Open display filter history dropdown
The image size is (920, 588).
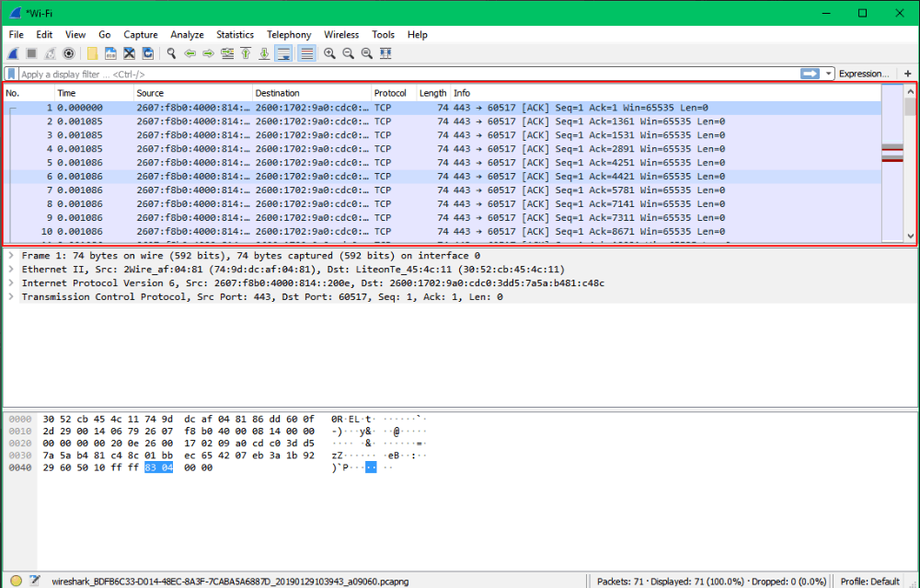pyautogui.click(x=829, y=74)
